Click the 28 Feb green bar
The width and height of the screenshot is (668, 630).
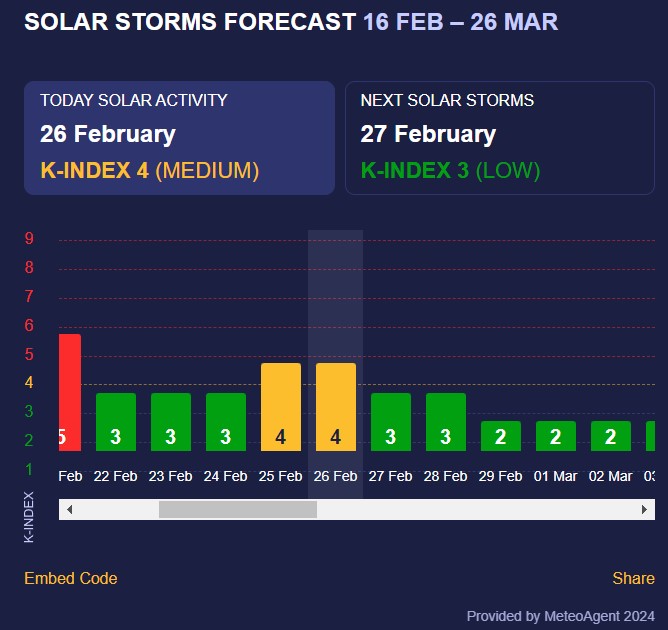446,422
